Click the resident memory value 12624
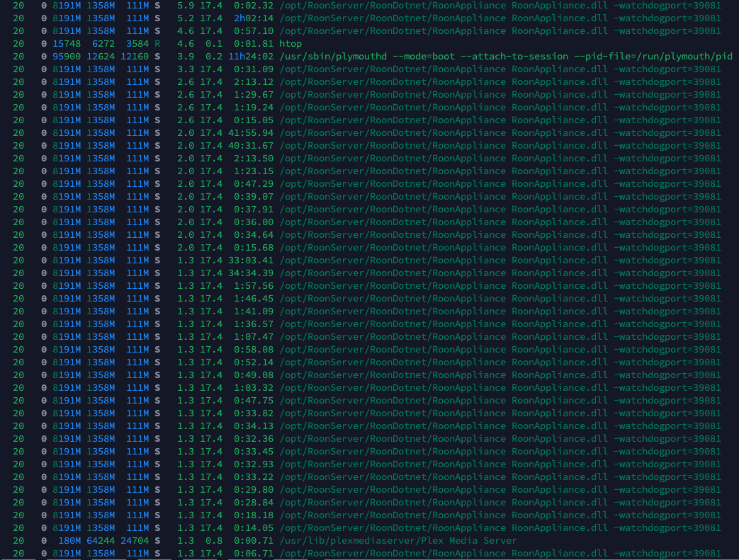The height and width of the screenshot is (560, 739). point(101,57)
